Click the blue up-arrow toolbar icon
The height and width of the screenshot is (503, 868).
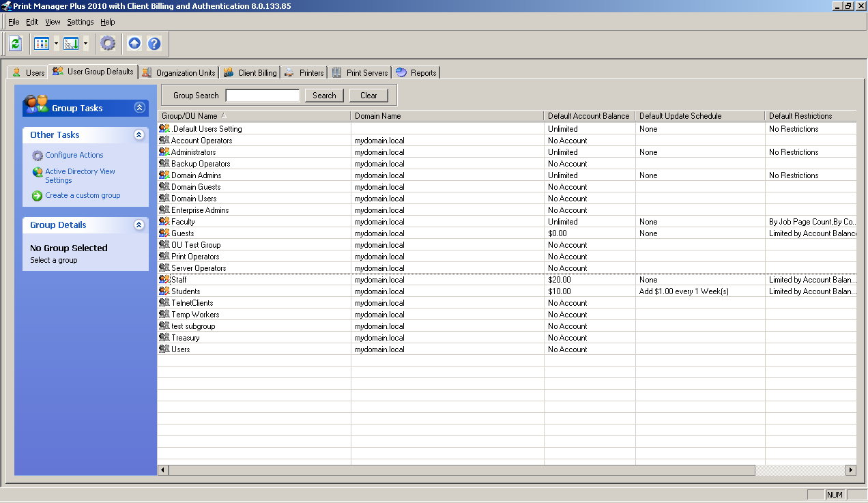tap(134, 44)
